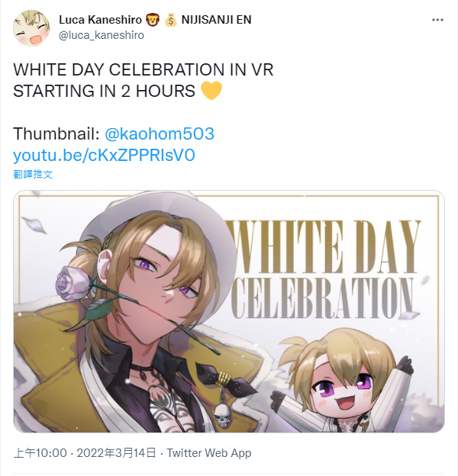
Task: Select the tweet text STARTING IN 2 HOURS
Action: 104,91
